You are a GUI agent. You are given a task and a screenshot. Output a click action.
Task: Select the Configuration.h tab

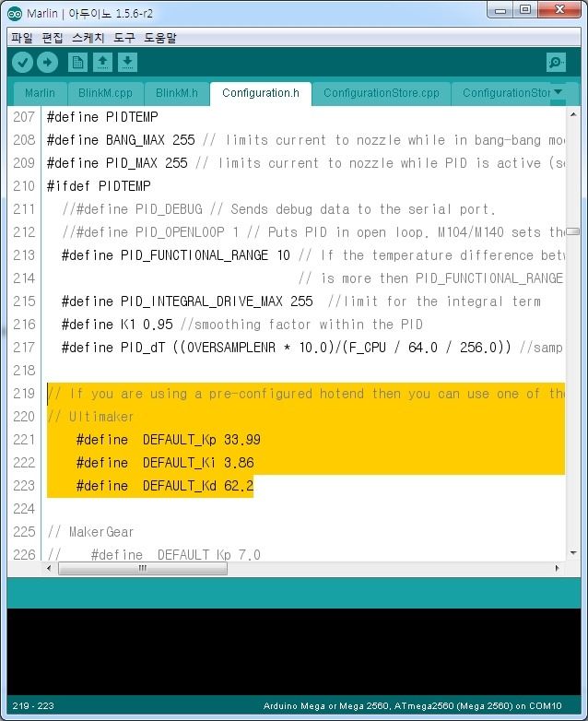tap(261, 93)
